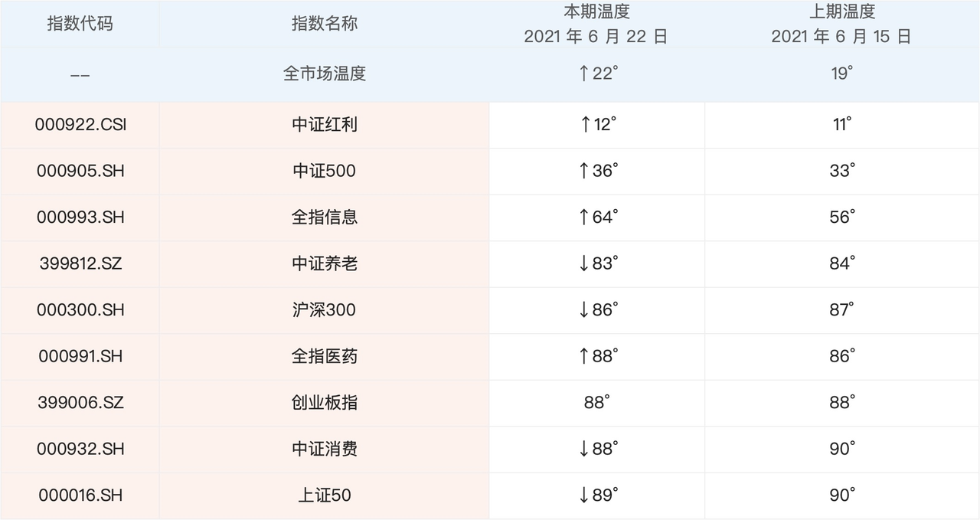Click index code 000905.SH
The height and width of the screenshot is (520, 980).
coord(80,171)
